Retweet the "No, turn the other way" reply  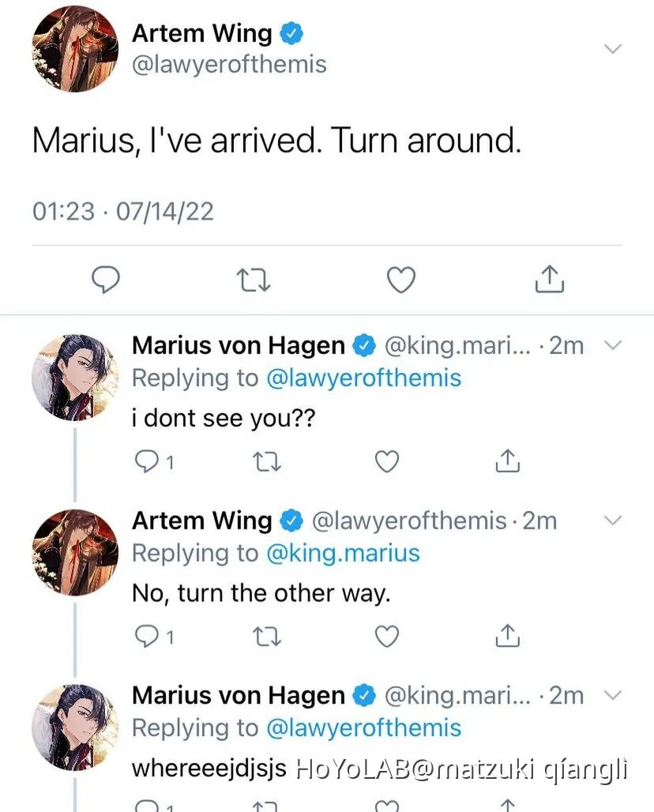tap(269, 635)
